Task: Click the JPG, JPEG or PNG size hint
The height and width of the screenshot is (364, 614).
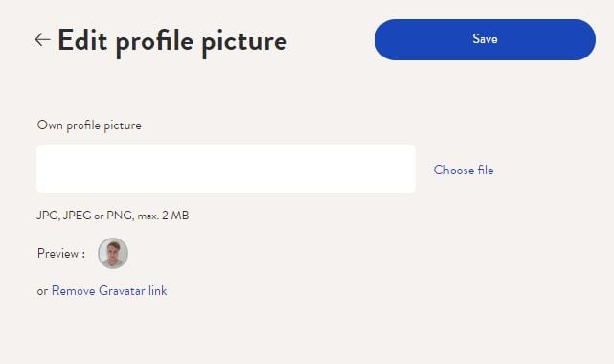Action: [113, 216]
